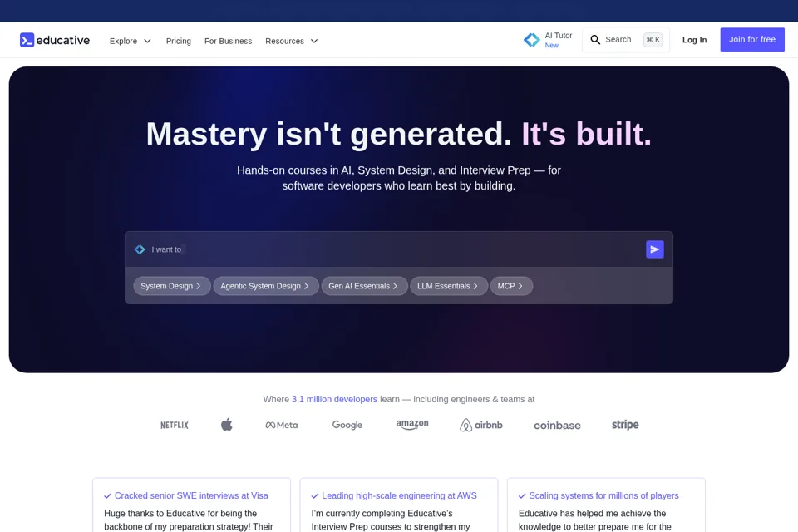Click the Coinbase logo
Screen dimensions: 798x532
point(557,426)
